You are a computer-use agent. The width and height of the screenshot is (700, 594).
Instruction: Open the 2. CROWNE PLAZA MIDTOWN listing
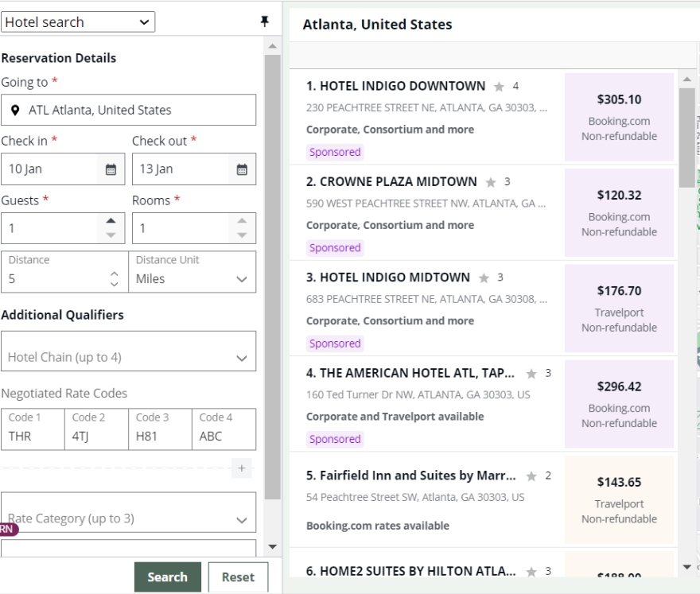click(391, 181)
